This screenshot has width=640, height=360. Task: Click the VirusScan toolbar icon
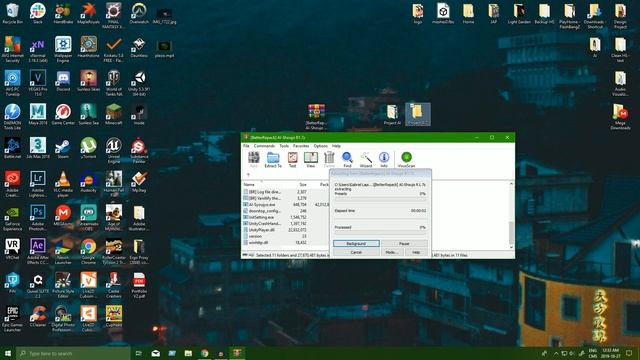406,160
